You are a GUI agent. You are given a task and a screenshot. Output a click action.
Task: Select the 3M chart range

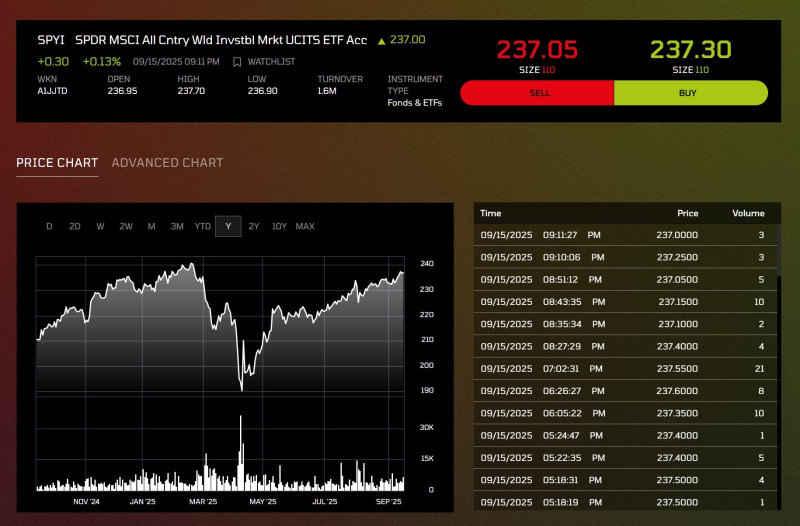[177, 226]
